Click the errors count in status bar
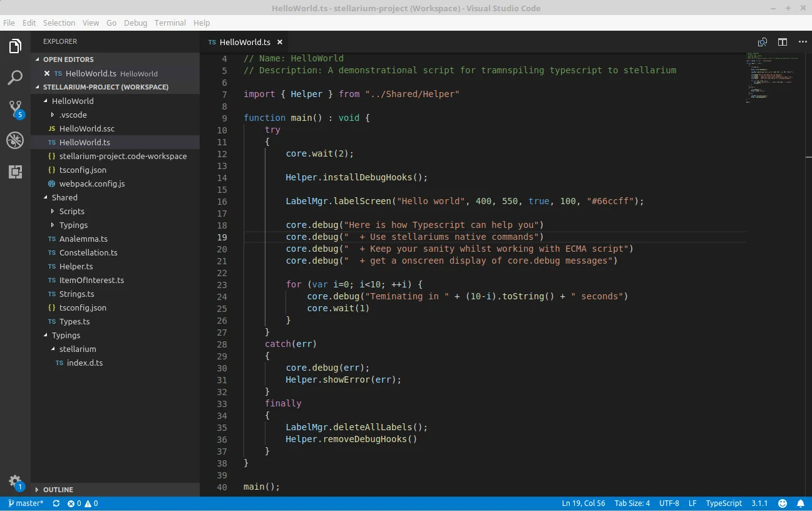812x511 pixels. point(75,503)
